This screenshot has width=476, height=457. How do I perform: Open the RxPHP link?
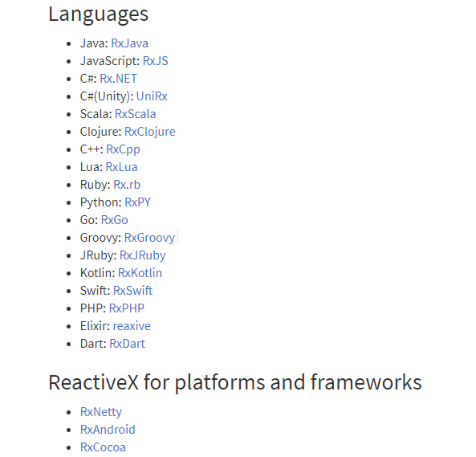click(127, 308)
